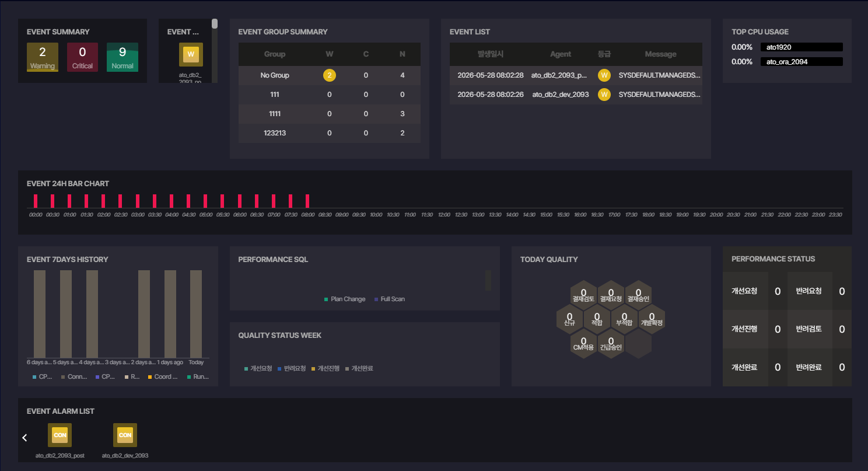
Task: Click the 결재검토 hexagon tile
Action: [x=583, y=295]
